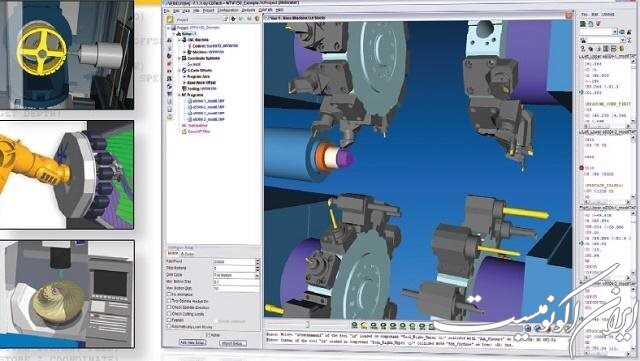Open the Project menu in menu bar

tap(208, 10)
